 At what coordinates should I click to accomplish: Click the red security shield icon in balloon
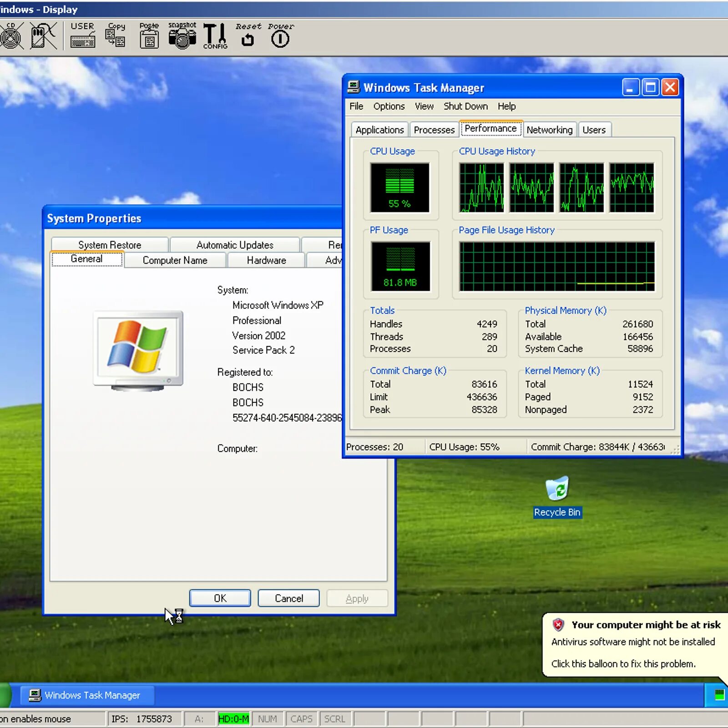pyautogui.click(x=558, y=625)
